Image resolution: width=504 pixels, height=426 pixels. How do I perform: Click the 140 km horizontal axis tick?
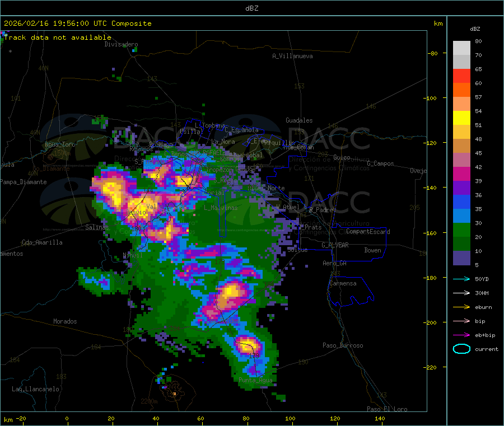tap(380, 419)
